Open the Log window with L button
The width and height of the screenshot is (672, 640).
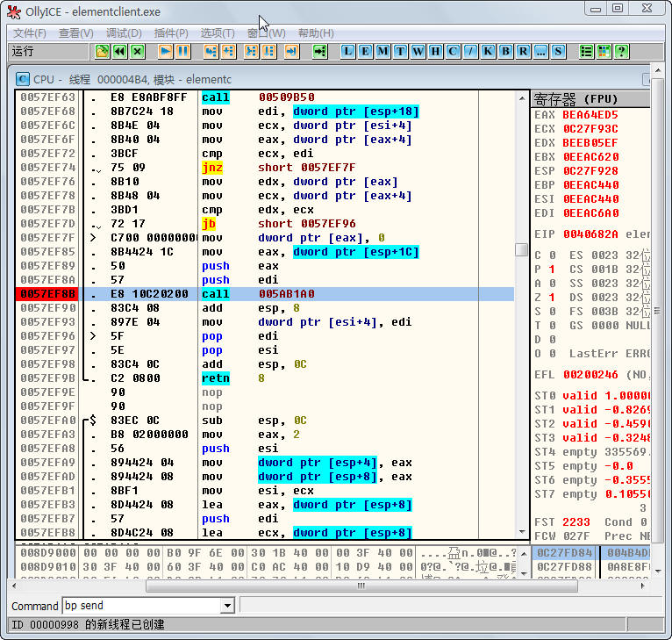coord(347,52)
